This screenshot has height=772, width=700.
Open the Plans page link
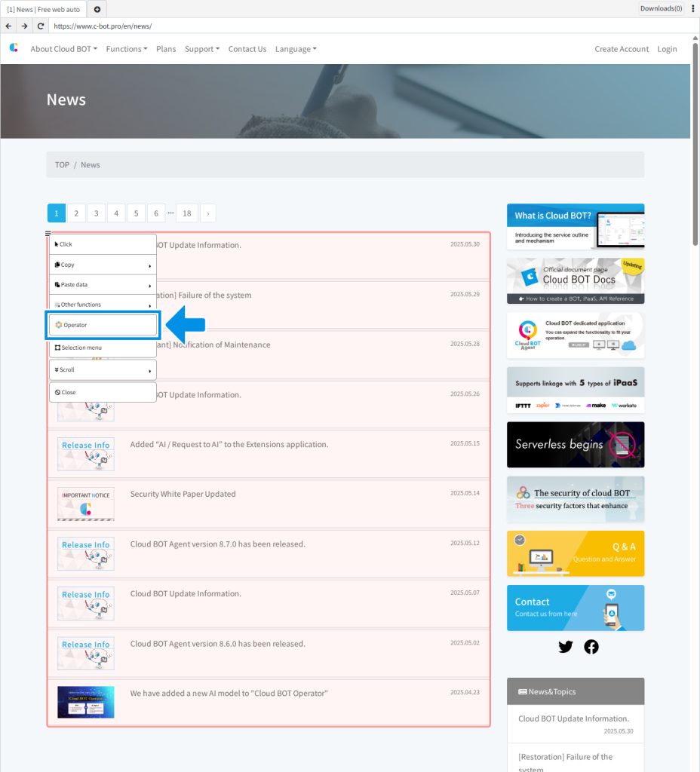(x=166, y=49)
